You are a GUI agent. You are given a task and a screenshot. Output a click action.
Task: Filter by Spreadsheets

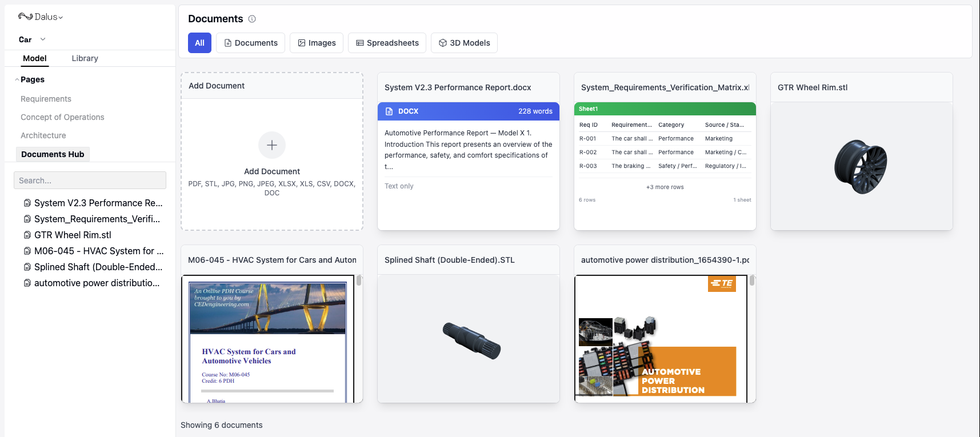387,43
